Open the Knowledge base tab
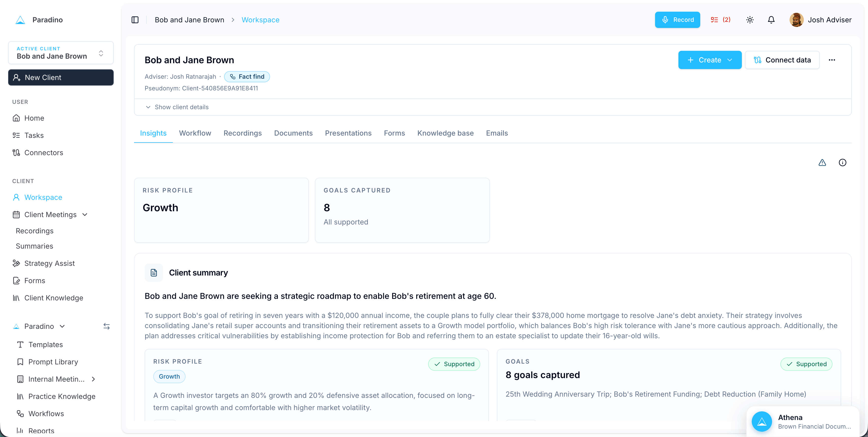 tap(445, 133)
